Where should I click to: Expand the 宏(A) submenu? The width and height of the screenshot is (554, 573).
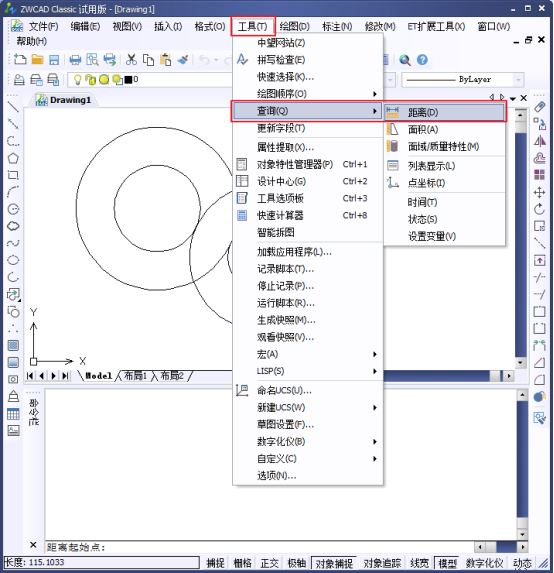(x=308, y=354)
